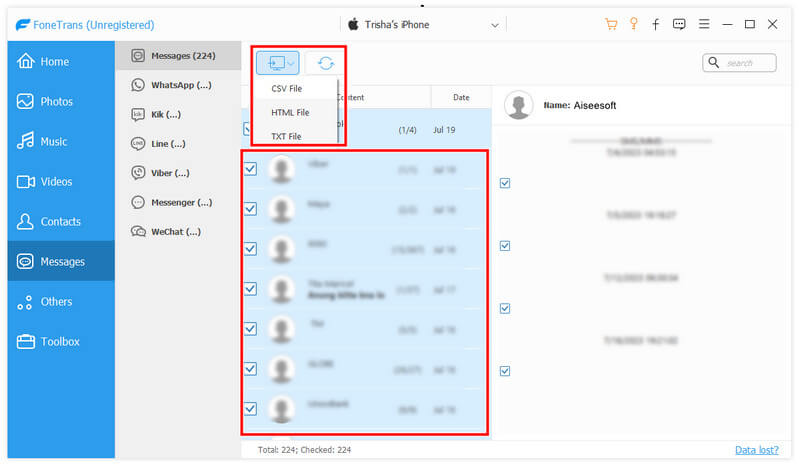Image resolution: width=800 pixels, height=467 pixels.
Task: Click the Refresh icon
Action: [x=326, y=63]
